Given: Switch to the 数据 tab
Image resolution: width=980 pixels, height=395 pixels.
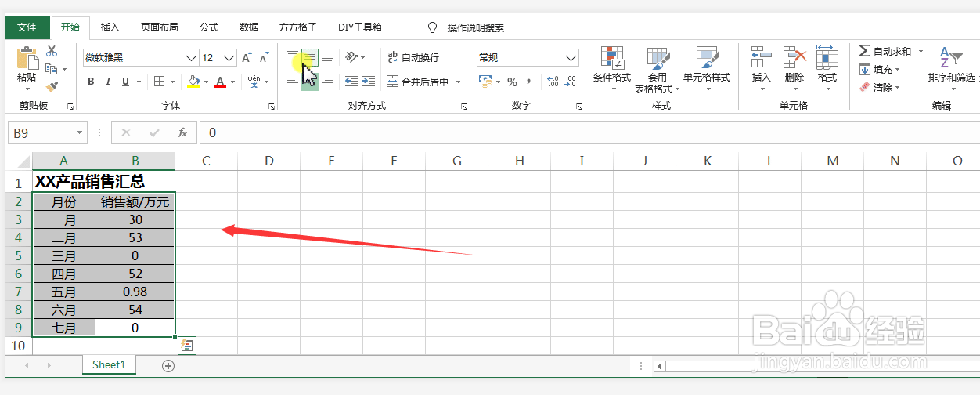Looking at the screenshot, I should pos(249,27).
